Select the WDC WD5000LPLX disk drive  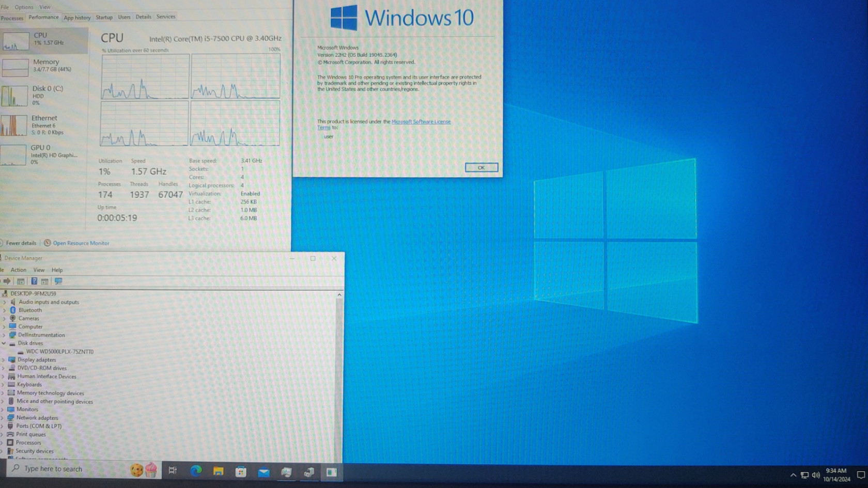tap(59, 352)
